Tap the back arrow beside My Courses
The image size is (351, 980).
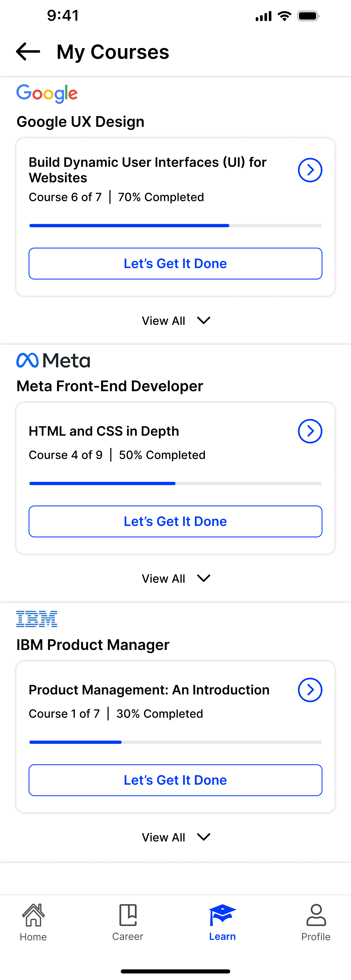coord(28,51)
